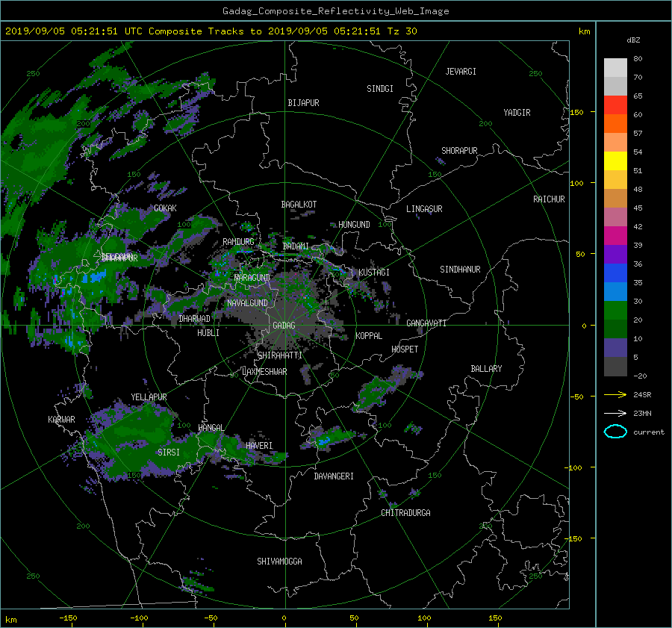Click the HUNGUND city label
The height and width of the screenshot is (628, 672).
354,225
